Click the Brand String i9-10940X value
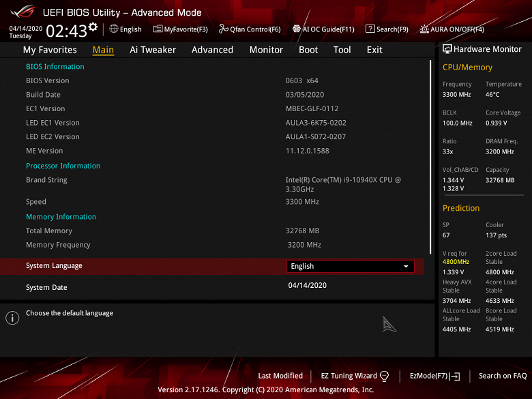The image size is (532, 399). 343,184
